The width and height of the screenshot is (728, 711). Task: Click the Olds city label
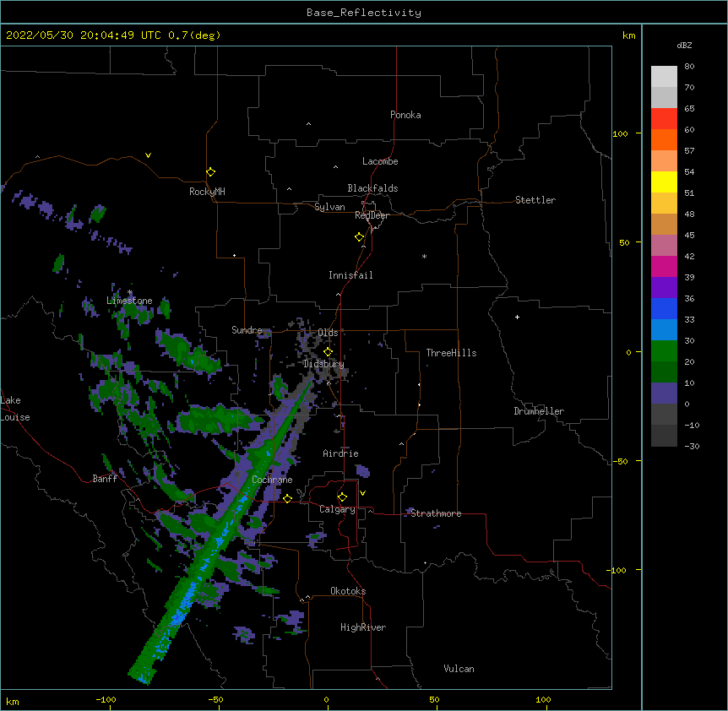328,333
